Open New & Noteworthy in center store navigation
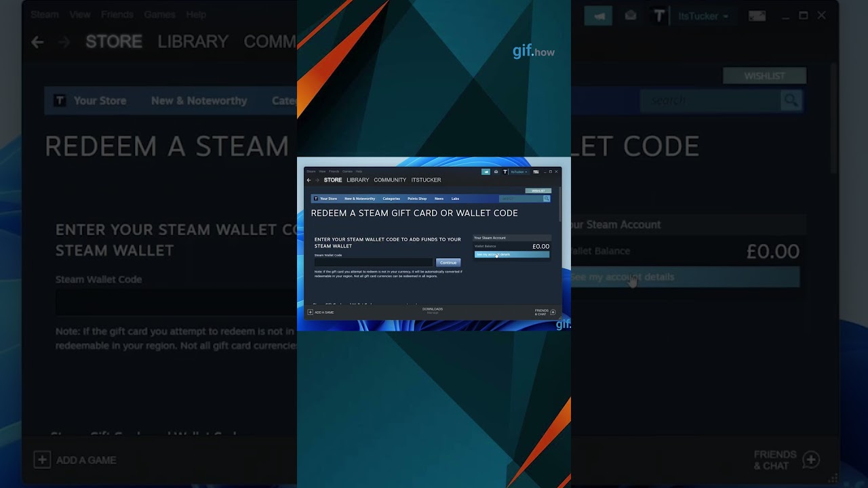 coord(359,199)
